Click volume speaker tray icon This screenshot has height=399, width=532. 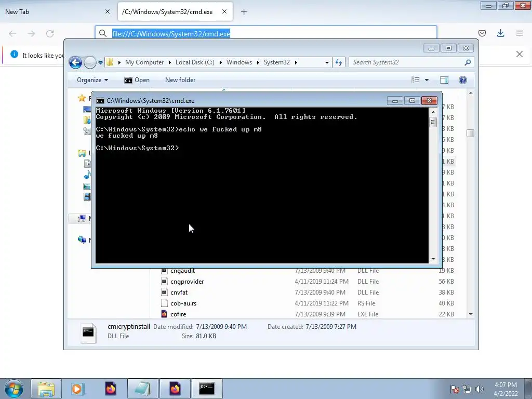(x=479, y=389)
